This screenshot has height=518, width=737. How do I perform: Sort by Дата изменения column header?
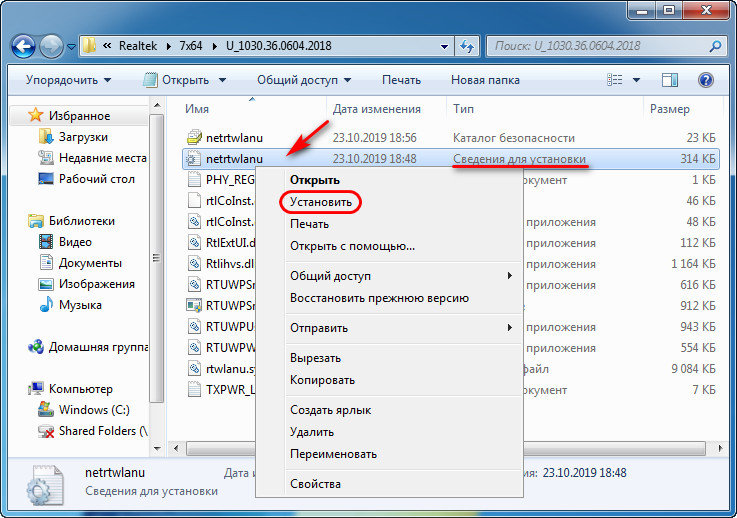pos(376,109)
